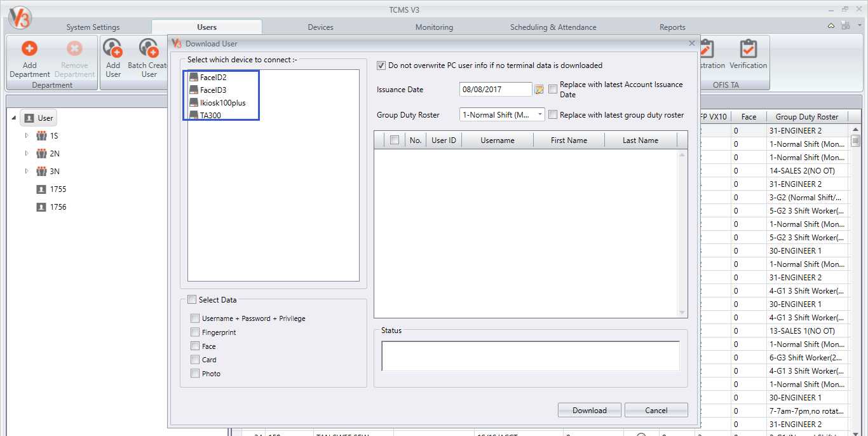Select the TA300 device
Screen dimensions: 868x436
click(205, 115)
